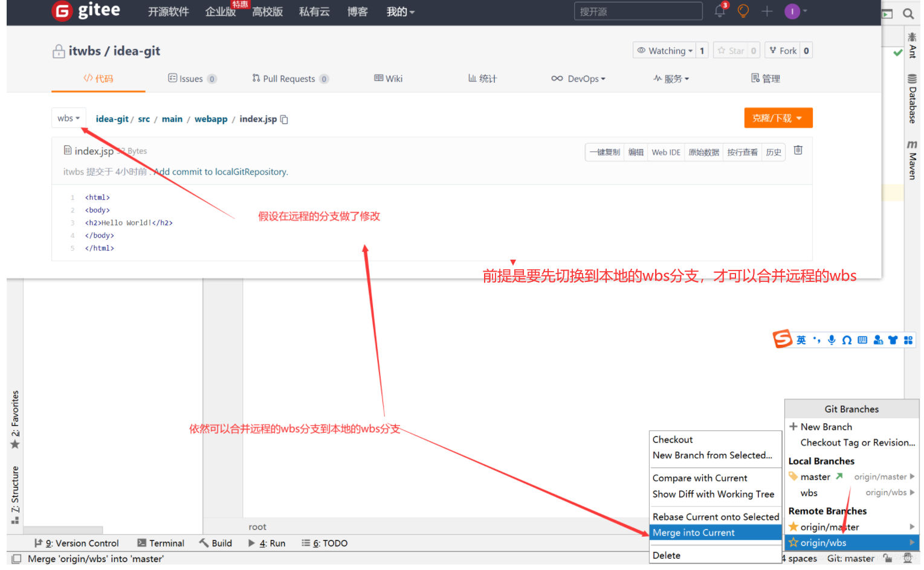
Task: Click the lock icon beside itwbs repository
Action: click(x=59, y=51)
